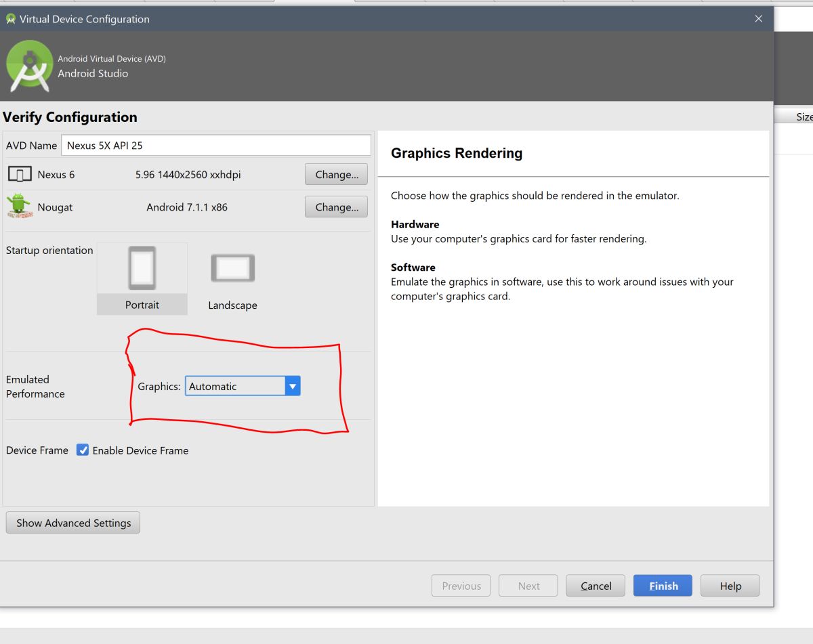
Task: Click the Verify Configuration title
Action: (x=70, y=117)
